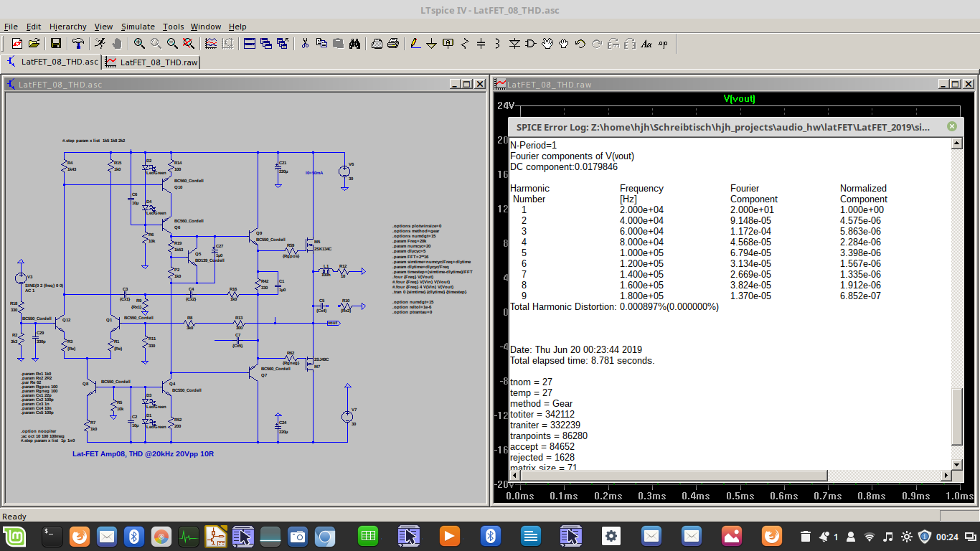The width and height of the screenshot is (980, 551).
Task: Open the Window menu
Action: (206, 27)
